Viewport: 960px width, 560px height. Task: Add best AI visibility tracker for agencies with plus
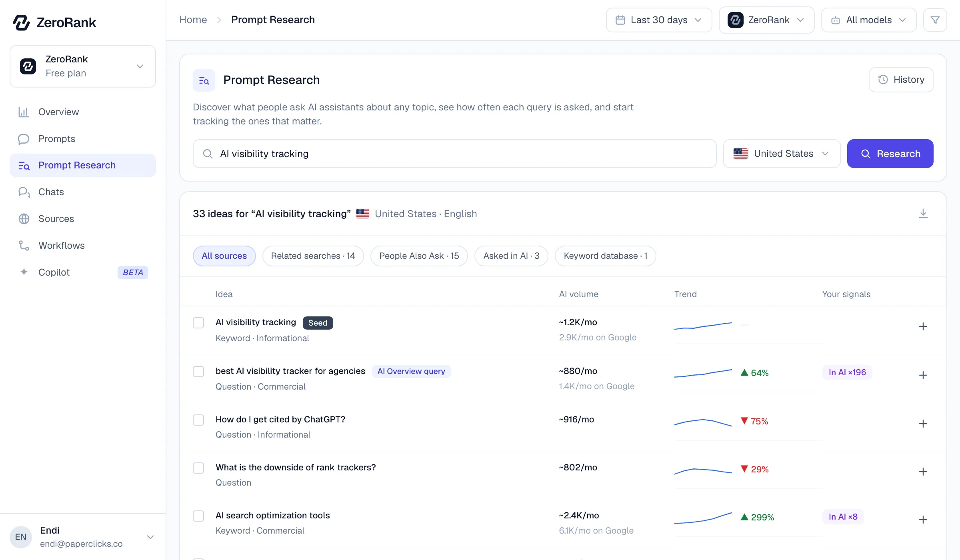coord(923,375)
